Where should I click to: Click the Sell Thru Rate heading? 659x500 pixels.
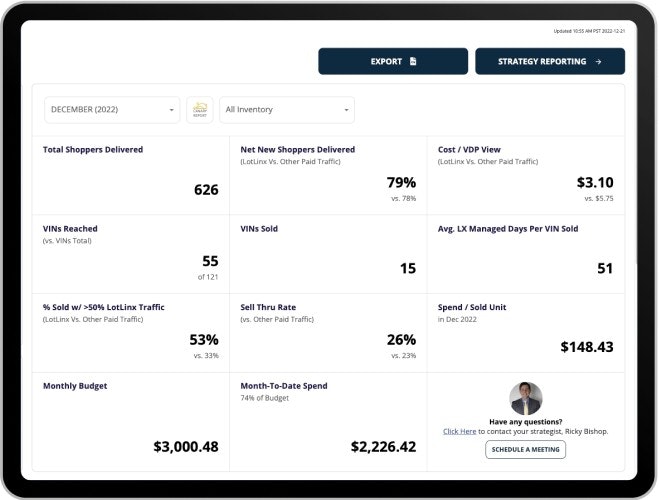click(268, 307)
